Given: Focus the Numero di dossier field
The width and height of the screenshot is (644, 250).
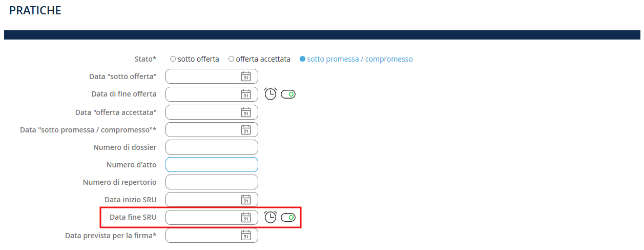Looking at the screenshot, I should (212, 147).
